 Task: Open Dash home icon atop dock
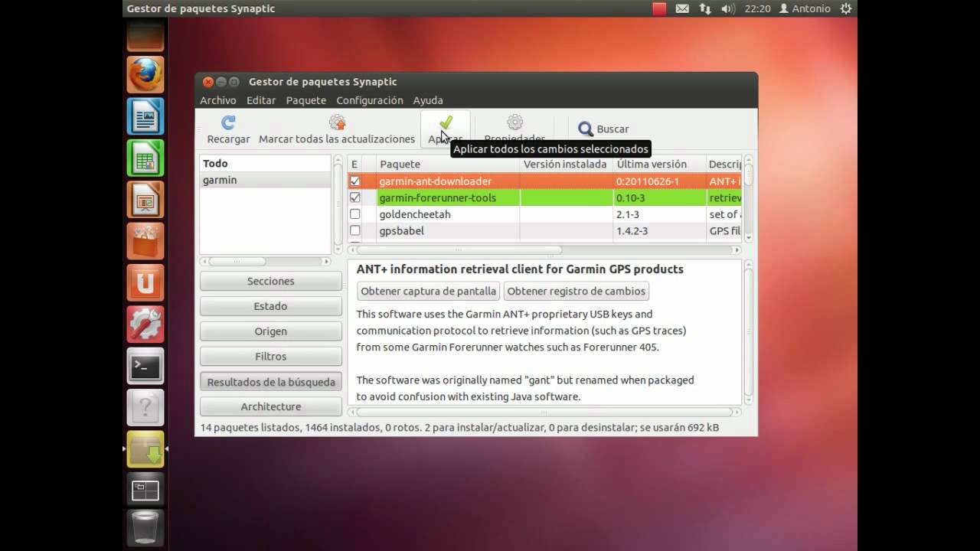pos(145,35)
